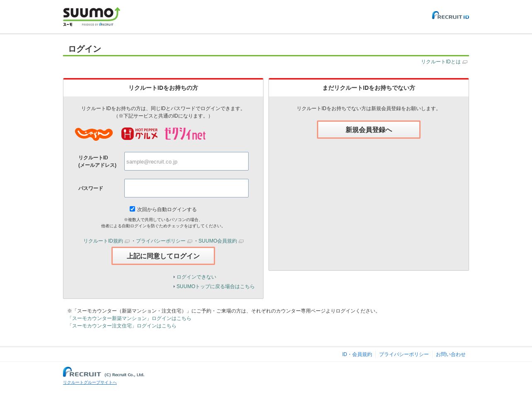This screenshot has width=532, height=397.
Task: Open the ログインできない help link
Action: [x=196, y=277]
